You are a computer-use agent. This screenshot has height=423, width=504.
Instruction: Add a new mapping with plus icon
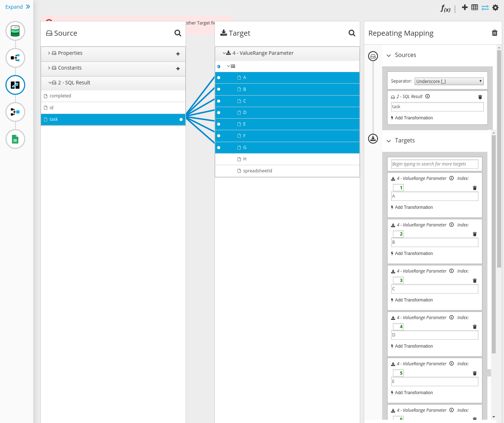(465, 7)
